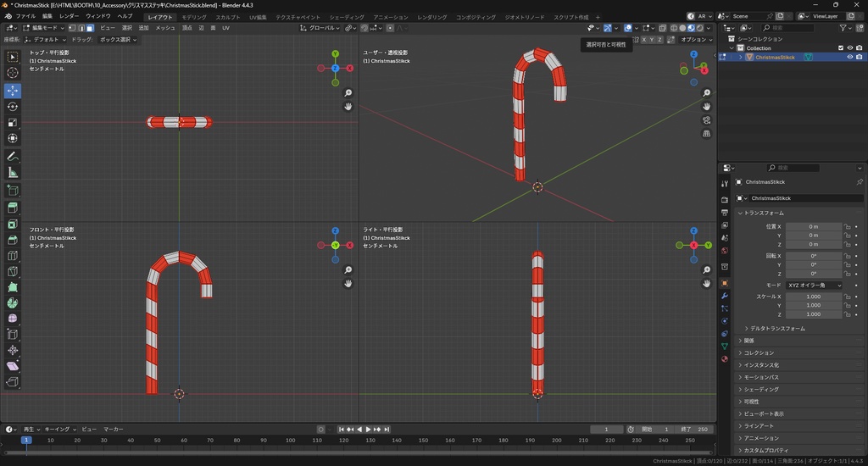Image resolution: width=868 pixels, height=466 pixels.
Task: Switch to rendered viewport shading
Action: [700, 28]
